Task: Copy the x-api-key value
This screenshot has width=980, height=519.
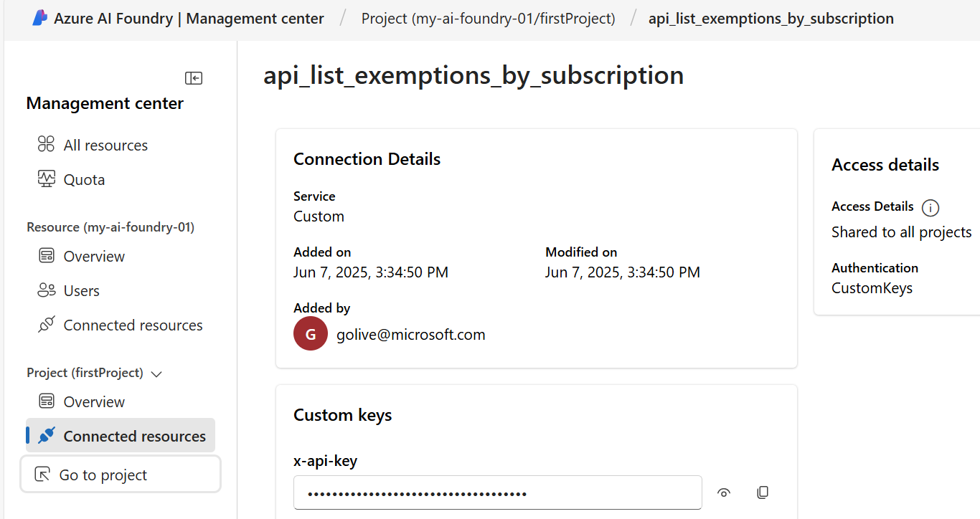Action: tap(763, 492)
